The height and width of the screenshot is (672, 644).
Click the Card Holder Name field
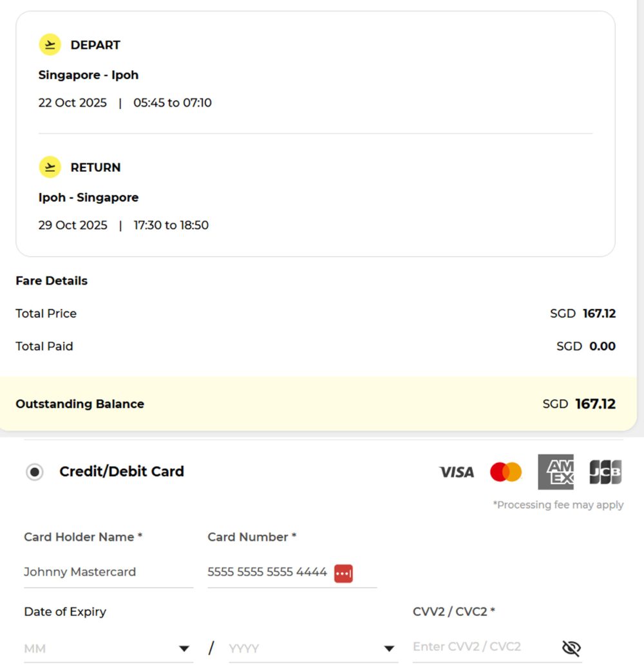click(108, 572)
